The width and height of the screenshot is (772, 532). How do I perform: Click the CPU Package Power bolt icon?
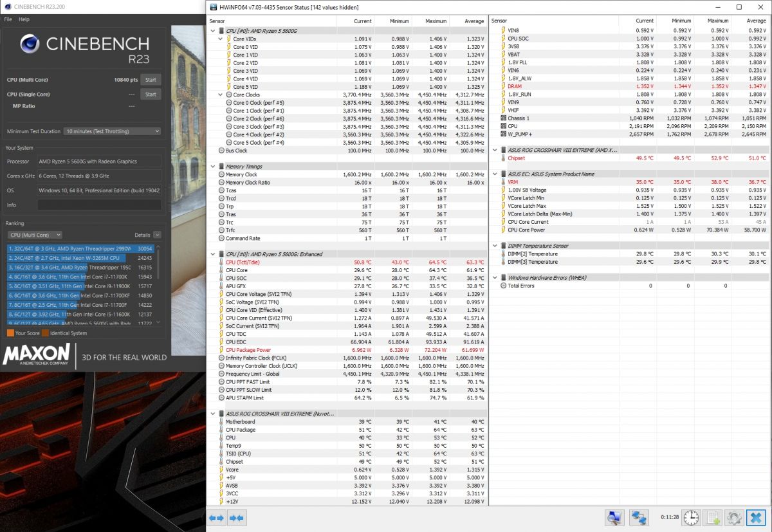pos(221,350)
